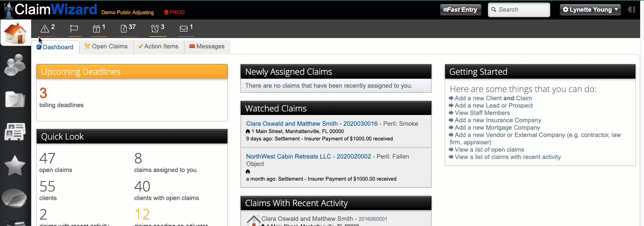Screen dimensions: 644x226
Task: Open the star favorites icon in sidebar
Action: point(15,166)
